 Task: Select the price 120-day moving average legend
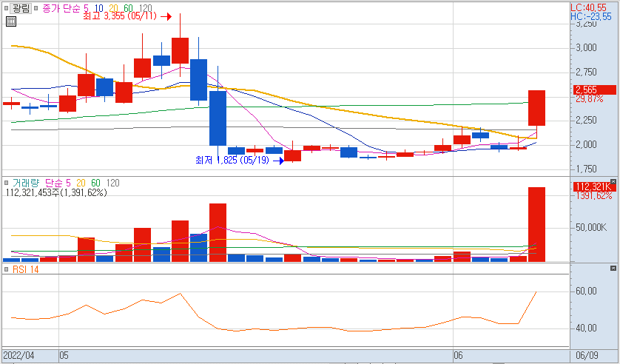tap(146, 8)
